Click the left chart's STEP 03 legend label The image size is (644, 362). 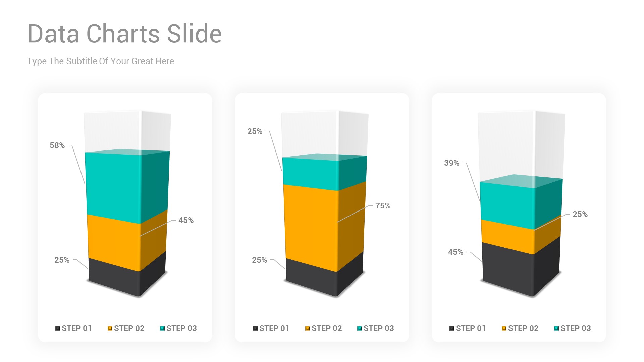click(181, 328)
